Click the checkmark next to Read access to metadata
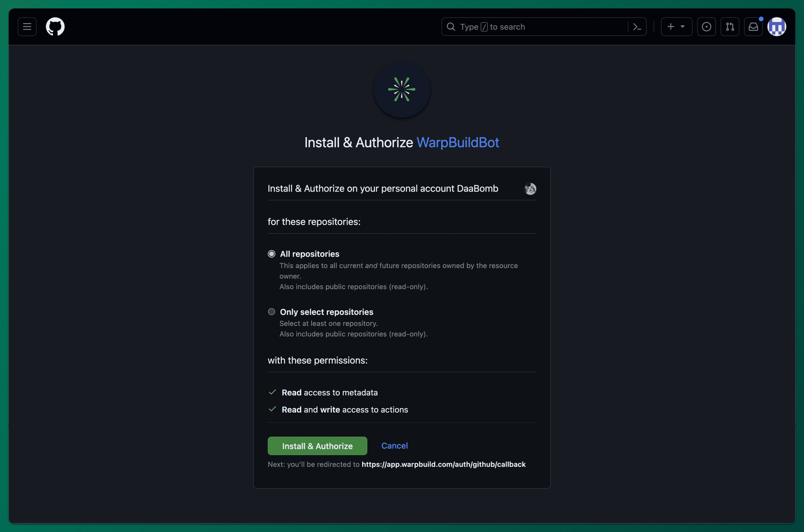Image resolution: width=804 pixels, height=532 pixels. click(272, 392)
